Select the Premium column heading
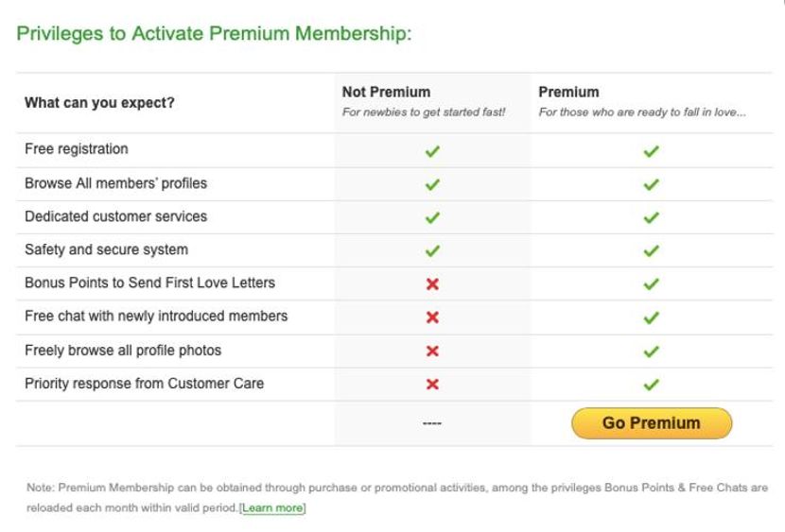Viewport: 785px width, 532px height. coord(568,92)
